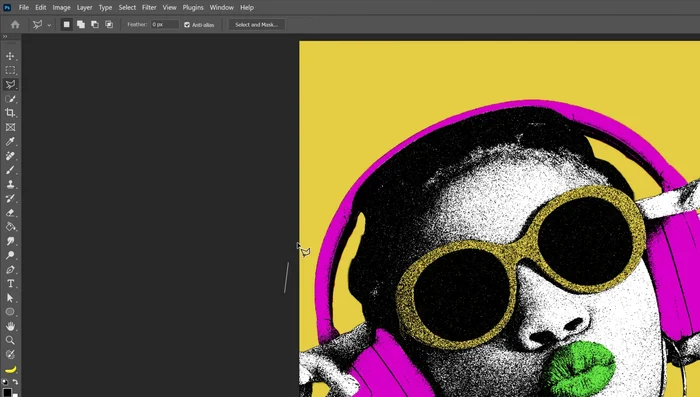
Task: Click the Select and Mask button
Action: (257, 25)
